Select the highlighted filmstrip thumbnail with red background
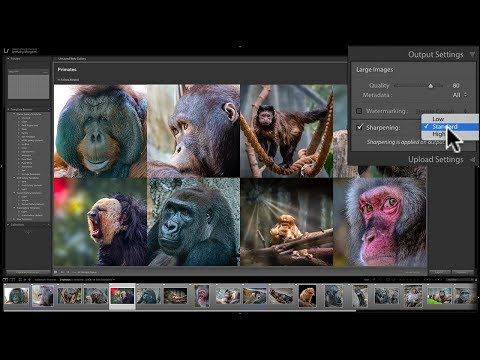Screen dimensions: 480x360 tap(122, 296)
